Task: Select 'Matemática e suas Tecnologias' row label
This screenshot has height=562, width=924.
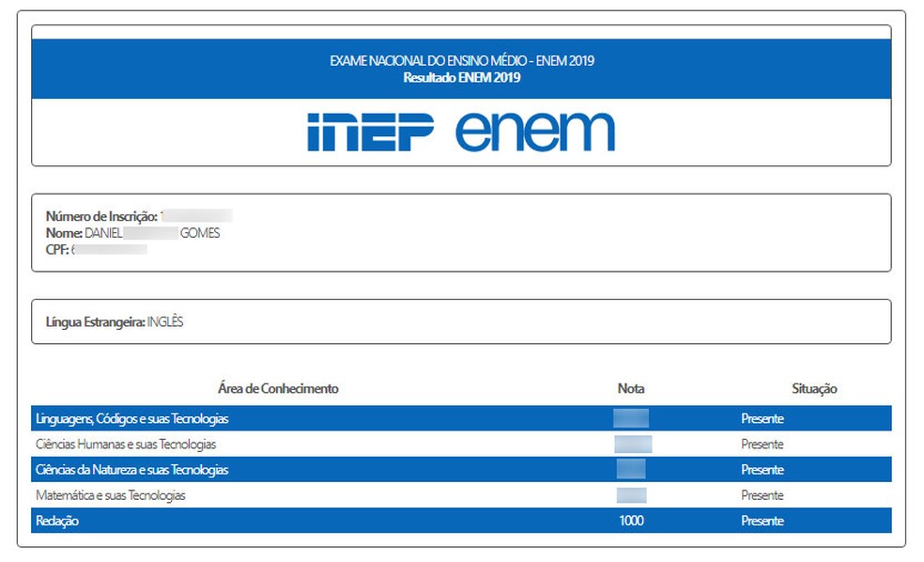Action: [110, 495]
